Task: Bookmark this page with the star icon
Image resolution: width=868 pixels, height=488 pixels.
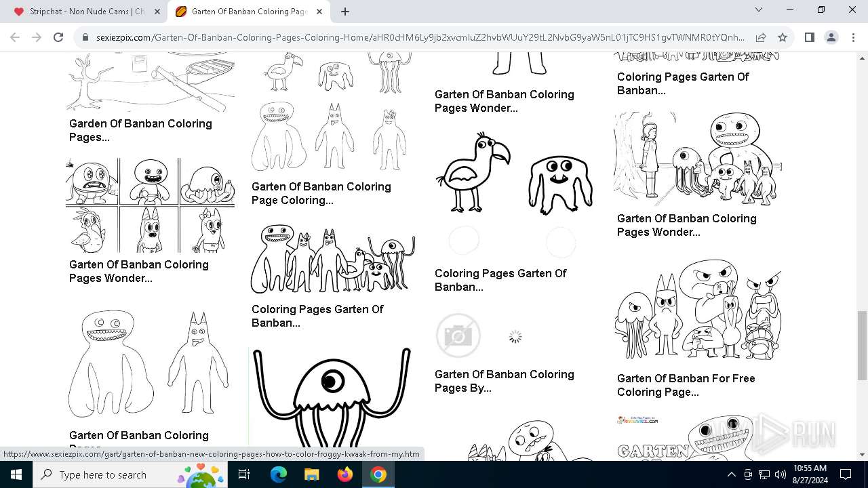Action: 783,38
